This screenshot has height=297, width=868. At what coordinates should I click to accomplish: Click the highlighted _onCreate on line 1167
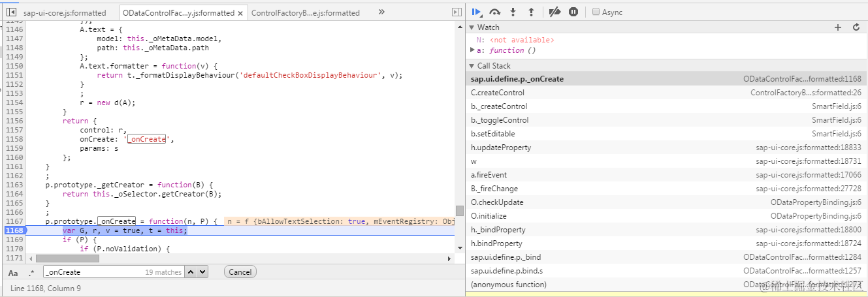pos(117,221)
